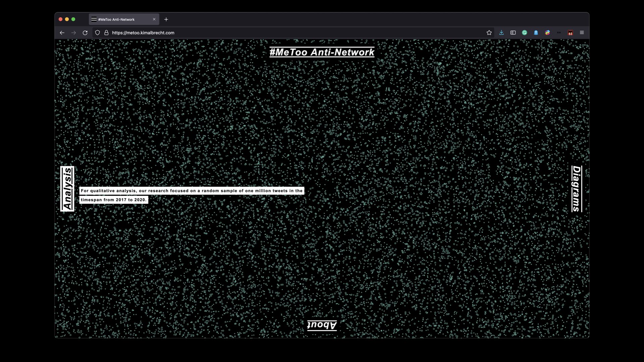Image resolution: width=644 pixels, height=362 pixels.
Task: Click the forward navigation arrow
Action: [73, 33]
